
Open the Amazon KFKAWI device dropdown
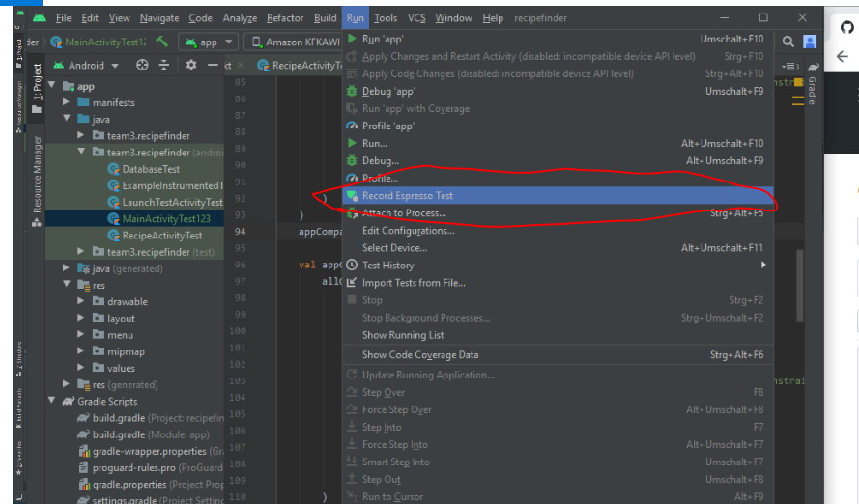click(x=295, y=42)
